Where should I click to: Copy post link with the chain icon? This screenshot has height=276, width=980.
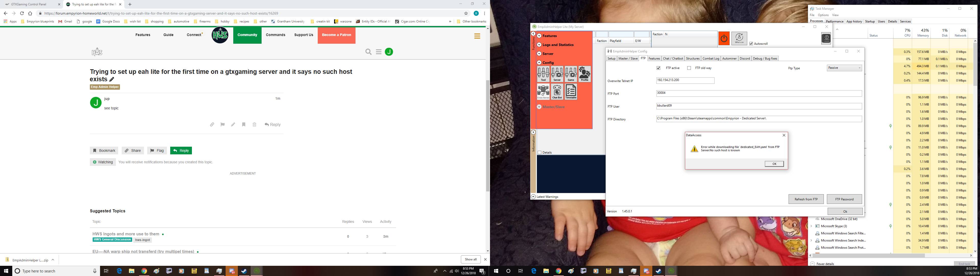[x=212, y=125]
